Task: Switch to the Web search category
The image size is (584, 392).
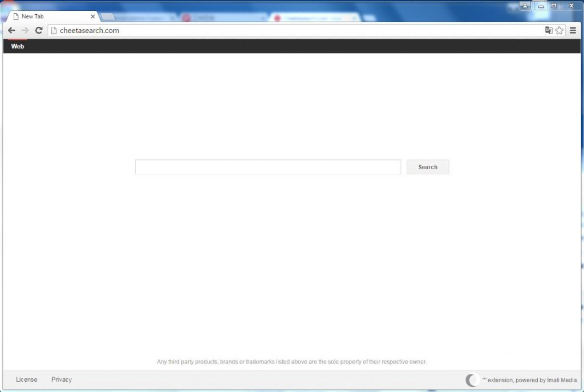Action: coord(18,46)
